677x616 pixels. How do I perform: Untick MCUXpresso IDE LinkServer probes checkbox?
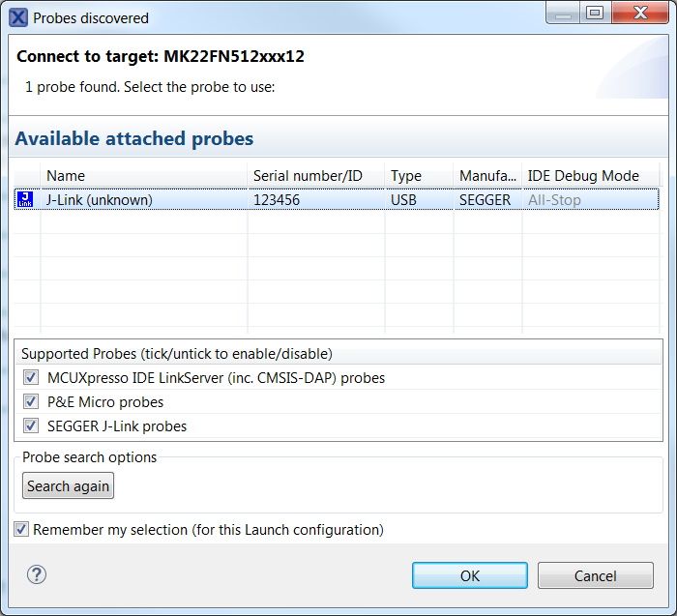click(31, 377)
